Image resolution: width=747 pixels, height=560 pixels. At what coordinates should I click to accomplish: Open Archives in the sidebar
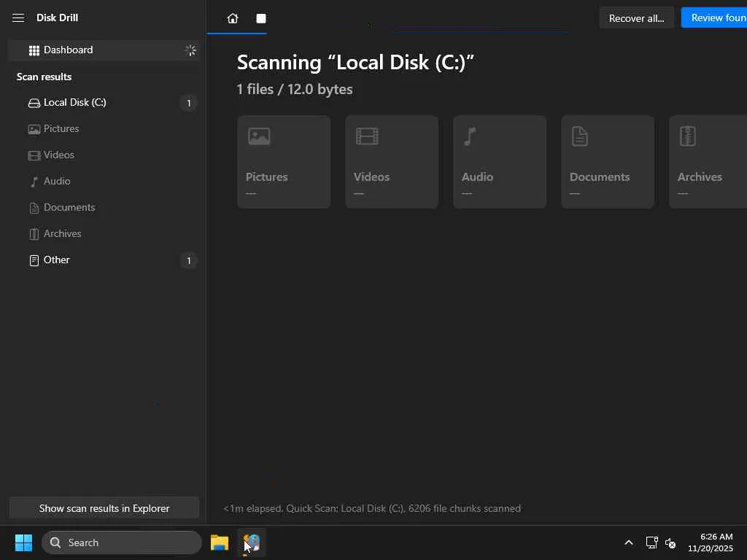[x=104, y=233]
